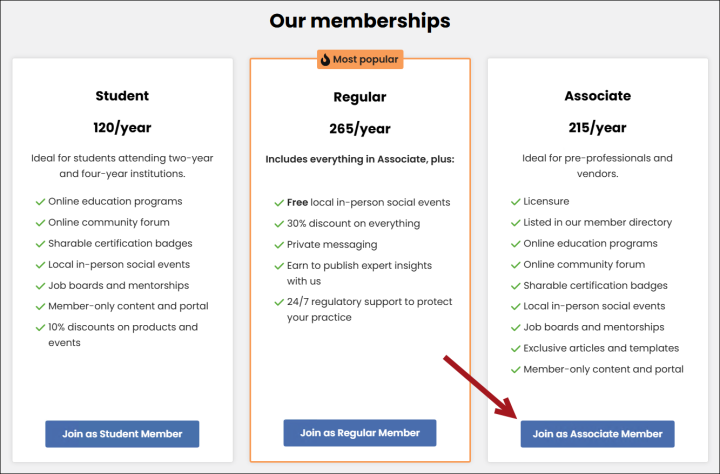This screenshot has height=474, width=720.
Task: Click the flame icon in Most popular badge
Action: click(325, 60)
